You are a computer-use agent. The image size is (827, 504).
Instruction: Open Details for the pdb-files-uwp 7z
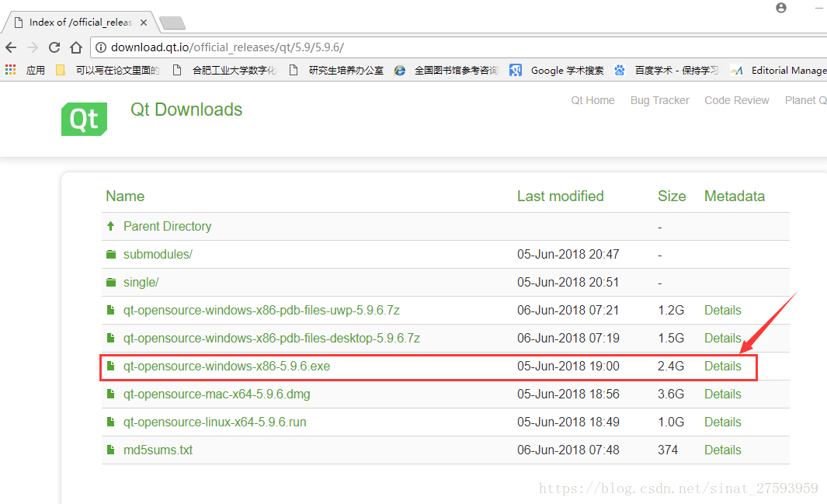pos(723,310)
